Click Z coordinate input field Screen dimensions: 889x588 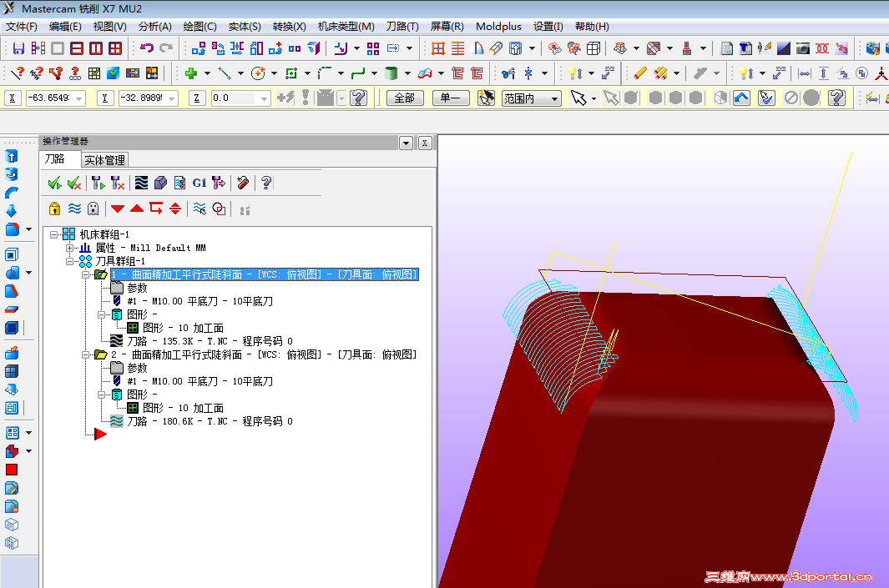pyautogui.click(x=235, y=98)
